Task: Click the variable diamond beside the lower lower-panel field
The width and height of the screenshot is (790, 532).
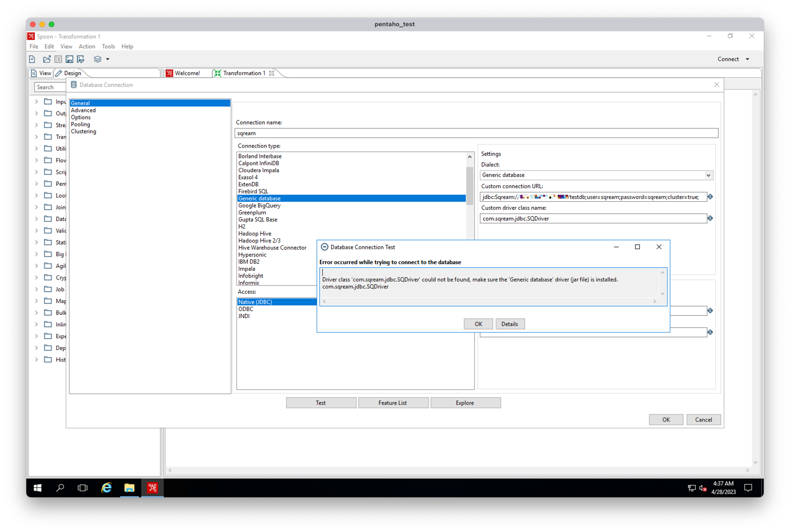Action: tap(710, 332)
